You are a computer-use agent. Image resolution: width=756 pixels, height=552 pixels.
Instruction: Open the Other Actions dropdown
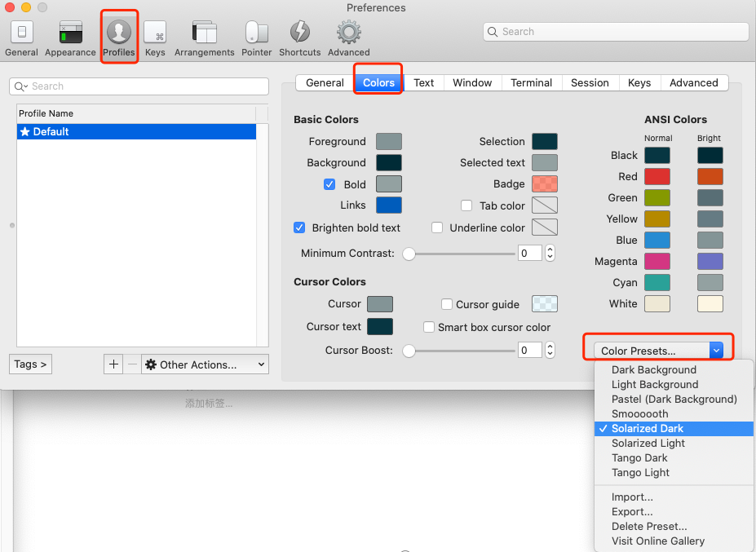tap(205, 364)
